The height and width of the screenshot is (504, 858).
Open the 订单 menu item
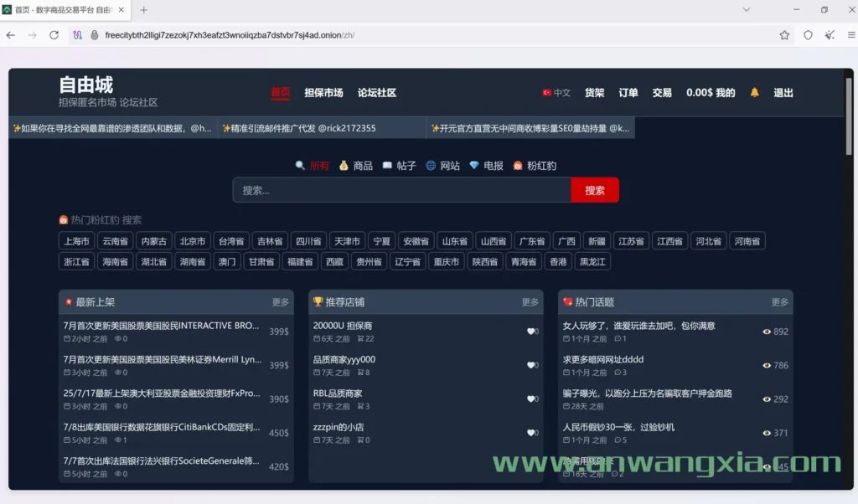pos(628,93)
